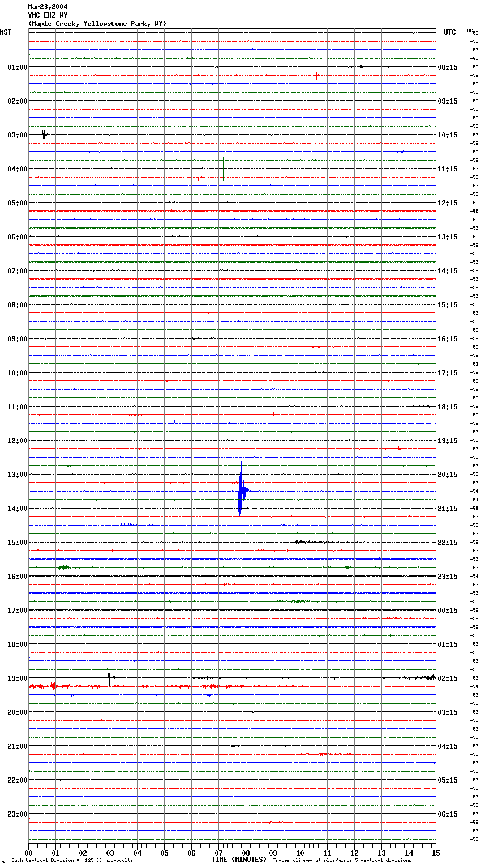Click the 21:15 UTC time label

(x=448, y=509)
